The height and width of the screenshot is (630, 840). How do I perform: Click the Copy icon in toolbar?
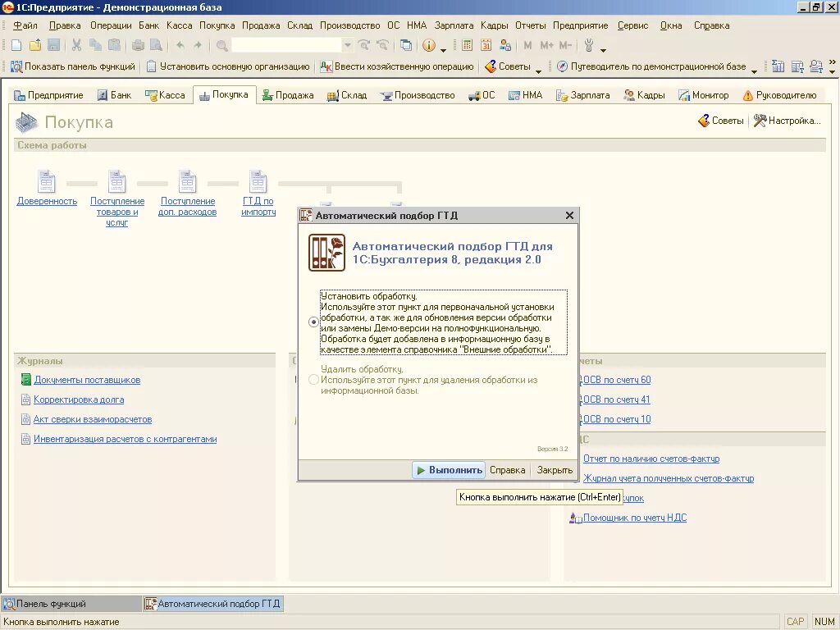95,46
